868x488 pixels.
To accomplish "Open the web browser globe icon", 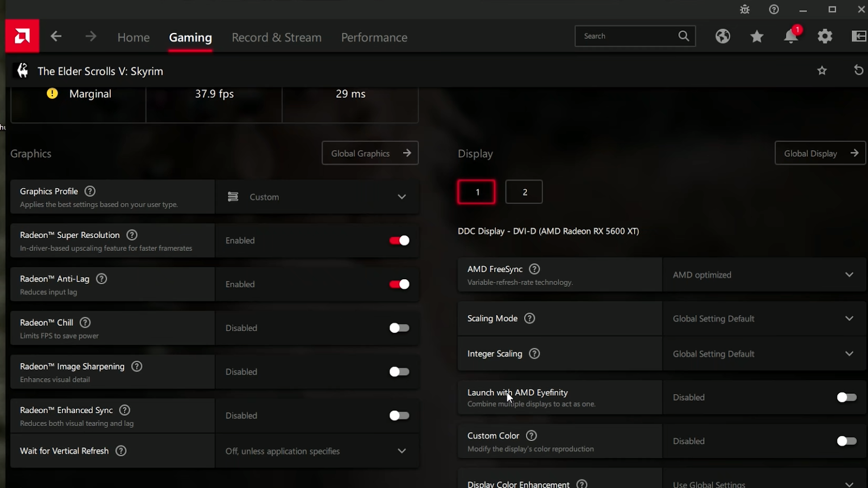I will point(723,36).
